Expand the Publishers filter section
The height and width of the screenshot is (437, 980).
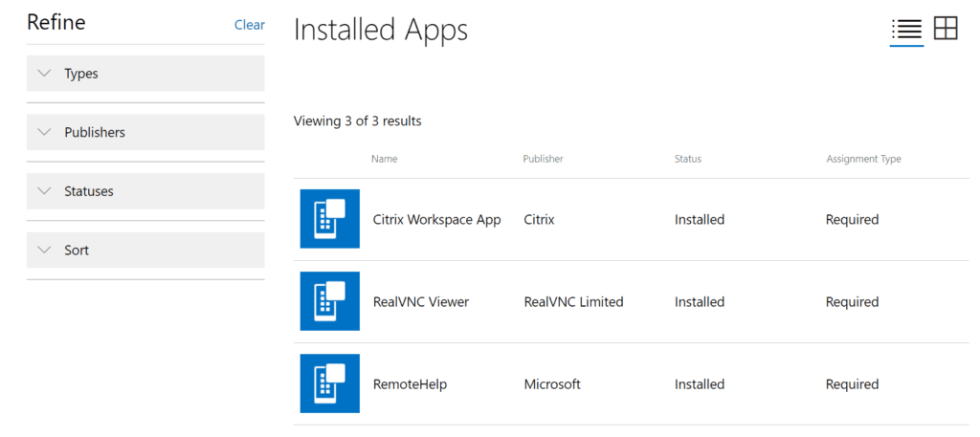[x=145, y=132]
